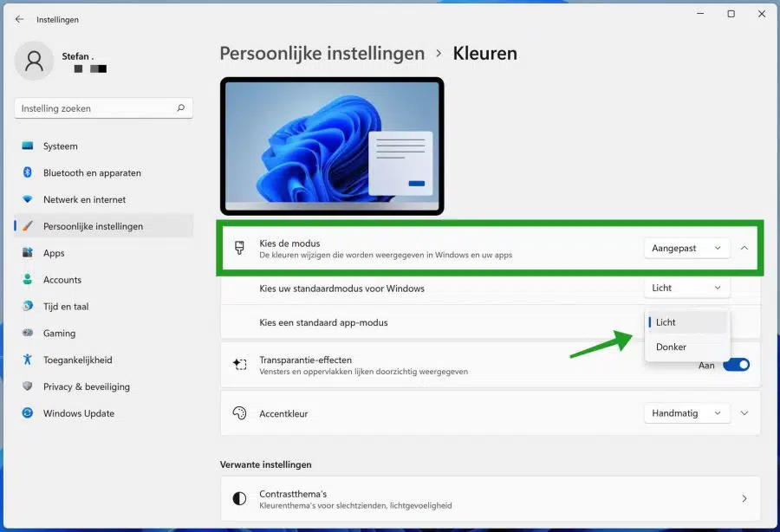Open the Windows standaardmodus Licht dropdown

pyautogui.click(x=687, y=288)
